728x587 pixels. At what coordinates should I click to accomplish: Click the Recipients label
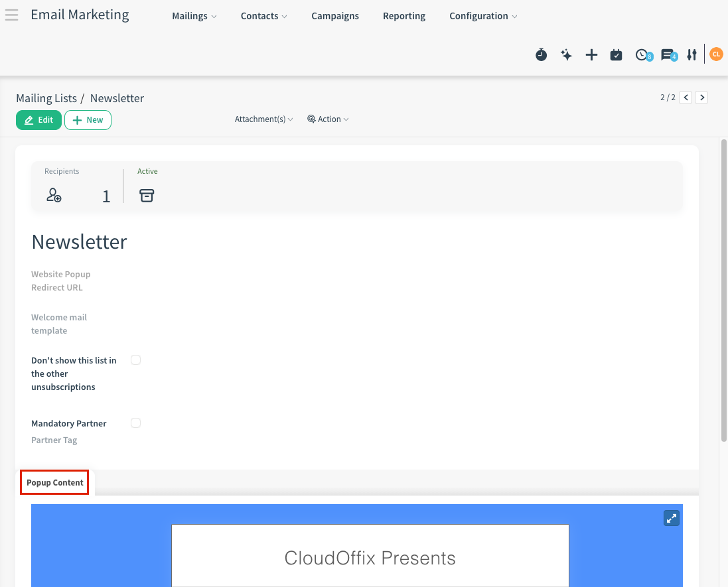point(62,171)
